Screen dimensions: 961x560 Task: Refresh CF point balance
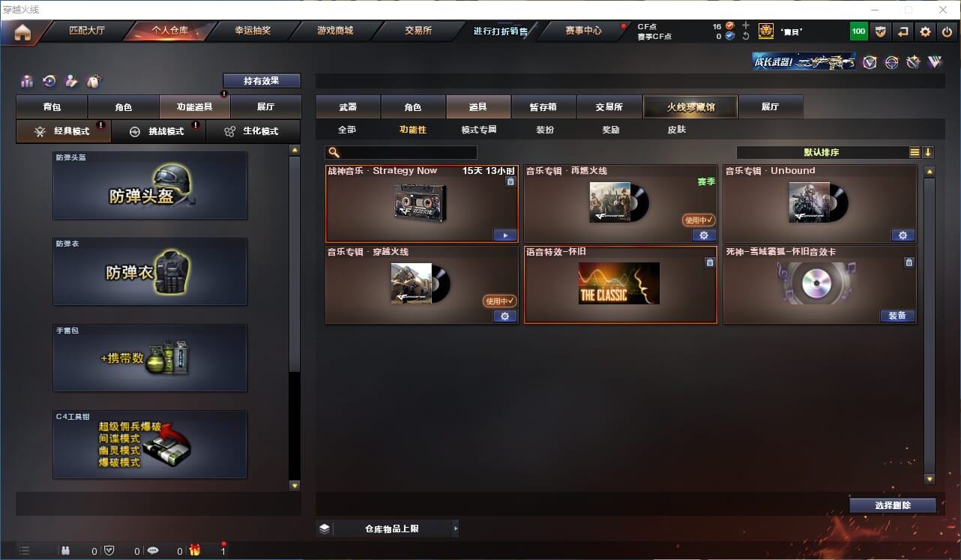point(745,36)
